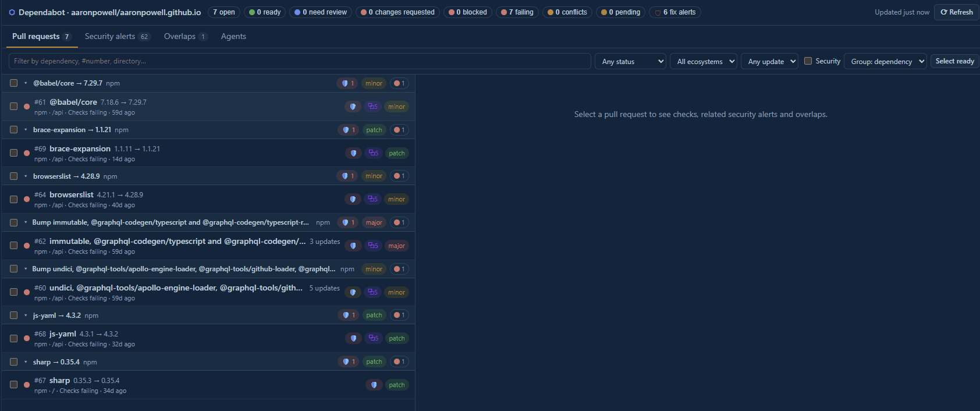
Task: Click overlaps badge on #69 brace-expansion row
Action: tap(374, 153)
